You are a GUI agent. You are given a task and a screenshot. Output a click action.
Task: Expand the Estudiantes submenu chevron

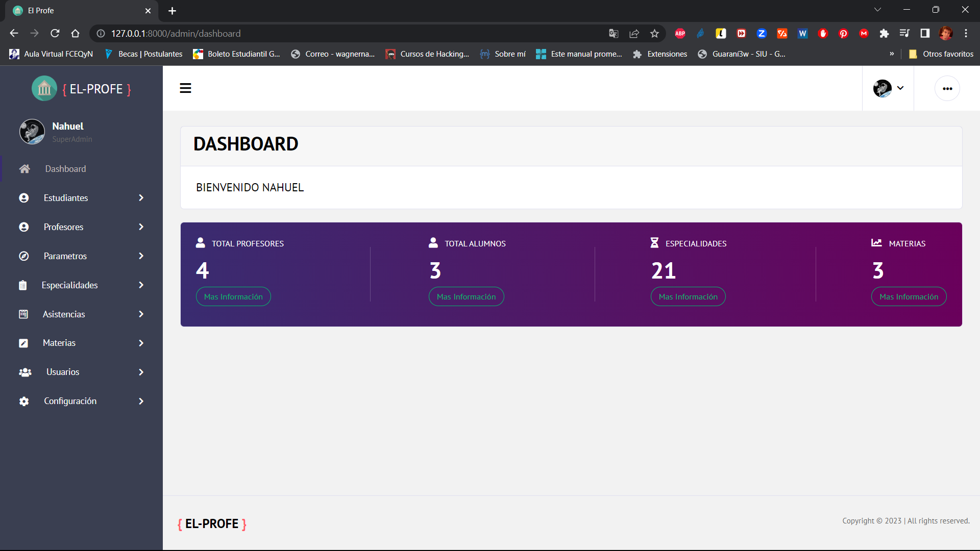[141, 198]
